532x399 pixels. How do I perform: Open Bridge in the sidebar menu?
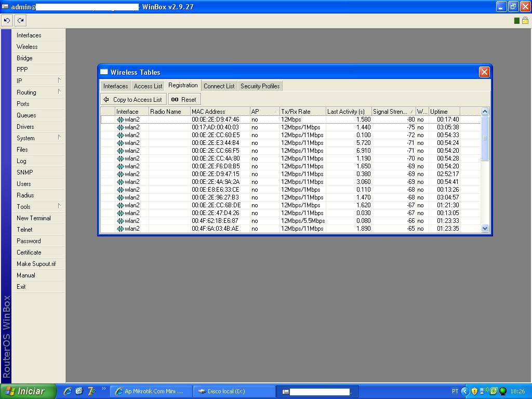coord(38,58)
